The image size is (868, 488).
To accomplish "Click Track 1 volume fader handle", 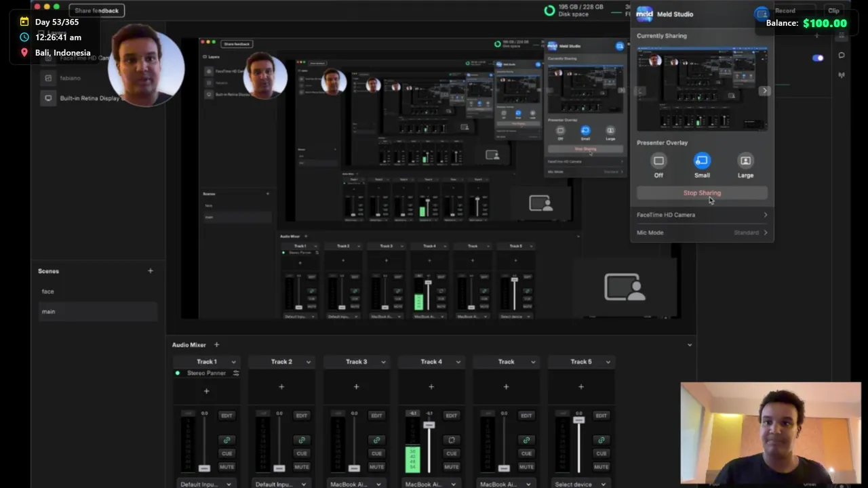I will click(204, 468).
